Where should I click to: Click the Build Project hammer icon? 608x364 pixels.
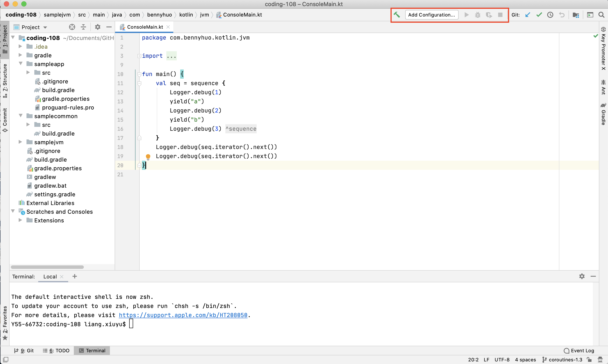397,15
